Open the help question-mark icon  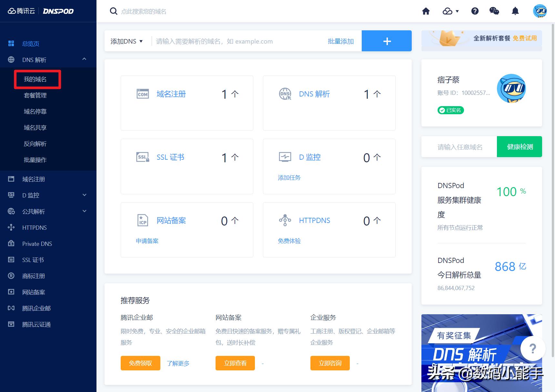(475, 11)
